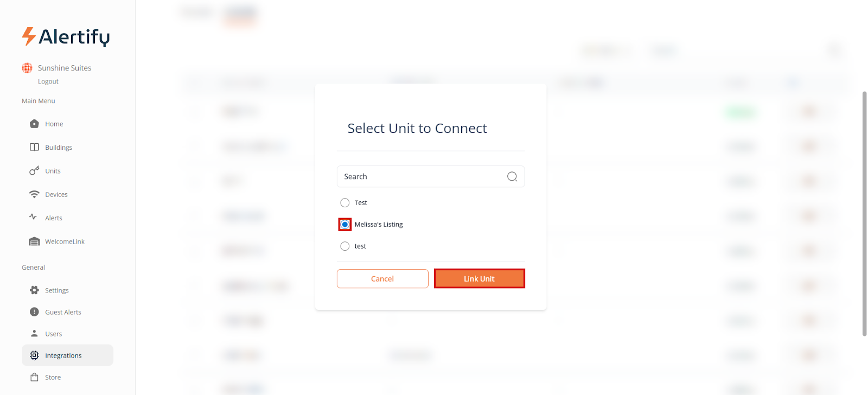The height and width of the screenshot is (395, 868).
Task: Cancel the unit selection dialog
Action: click(x=382, y=279)
